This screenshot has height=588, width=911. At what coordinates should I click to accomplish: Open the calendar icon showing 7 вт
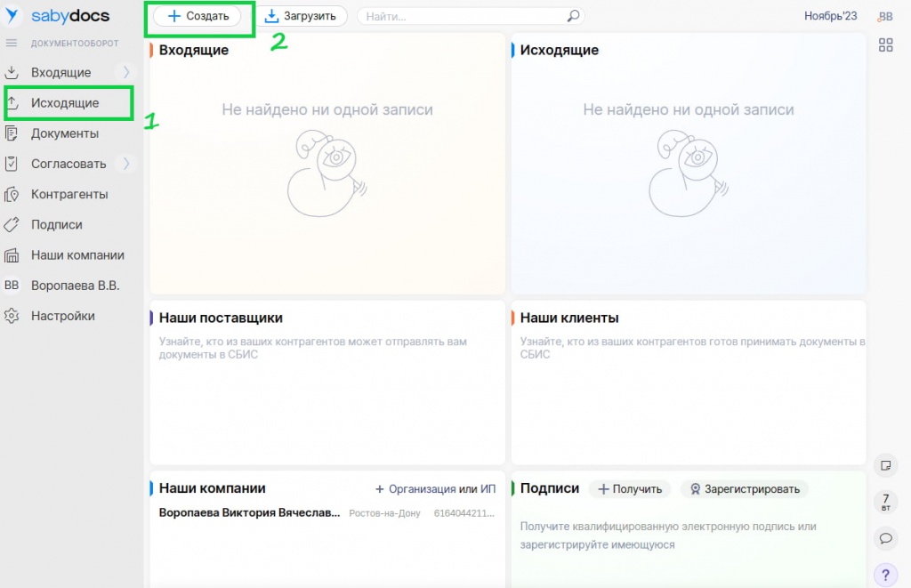tap(885, 502)
